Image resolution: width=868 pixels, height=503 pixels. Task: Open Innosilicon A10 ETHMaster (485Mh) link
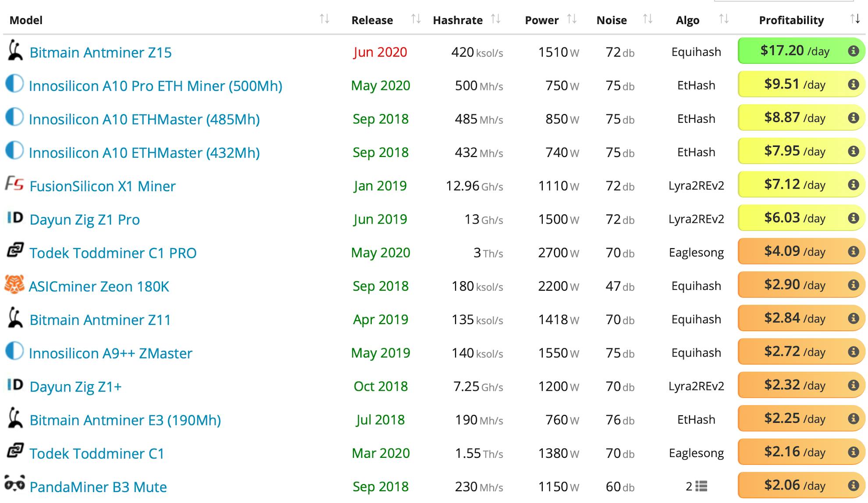144,119
